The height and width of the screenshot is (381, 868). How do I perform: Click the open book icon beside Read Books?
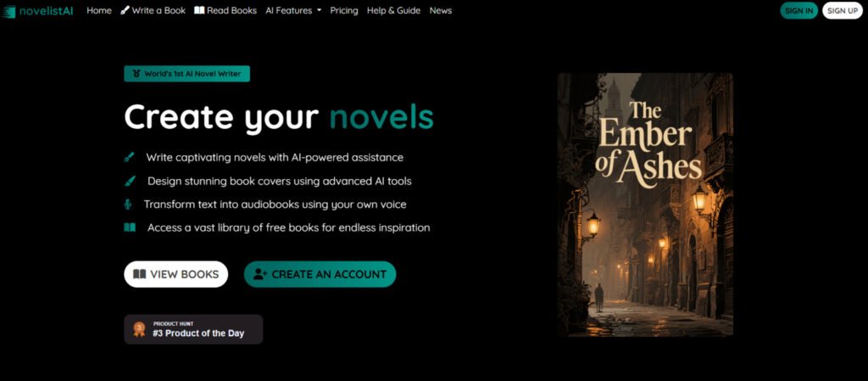click(199, 10)
